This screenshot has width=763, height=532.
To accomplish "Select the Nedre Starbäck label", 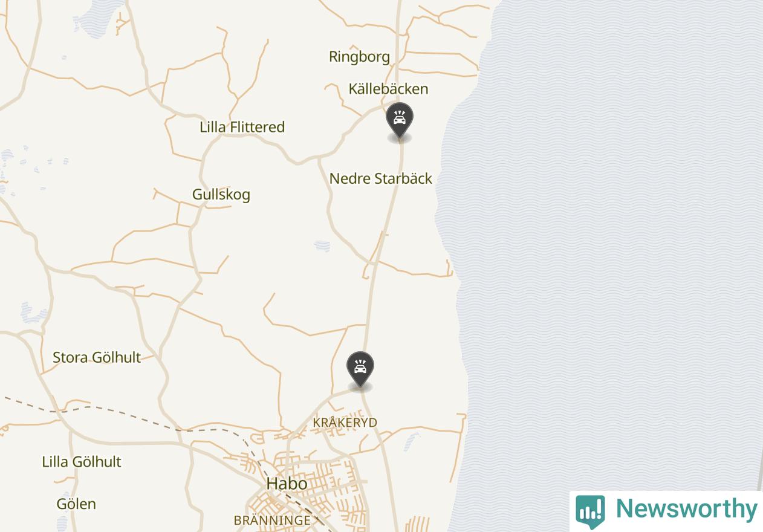I will click(x=381, y=178).
